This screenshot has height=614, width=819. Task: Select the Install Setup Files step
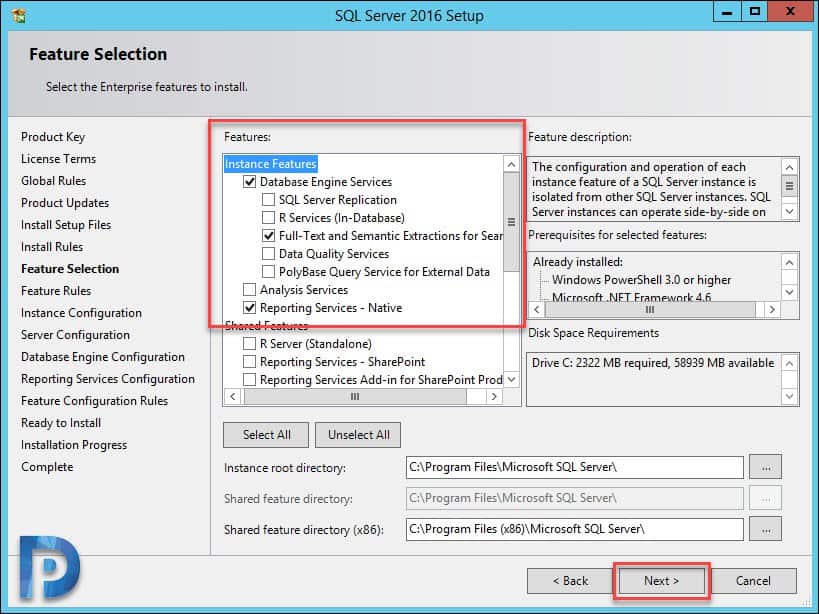pos(66,225)
